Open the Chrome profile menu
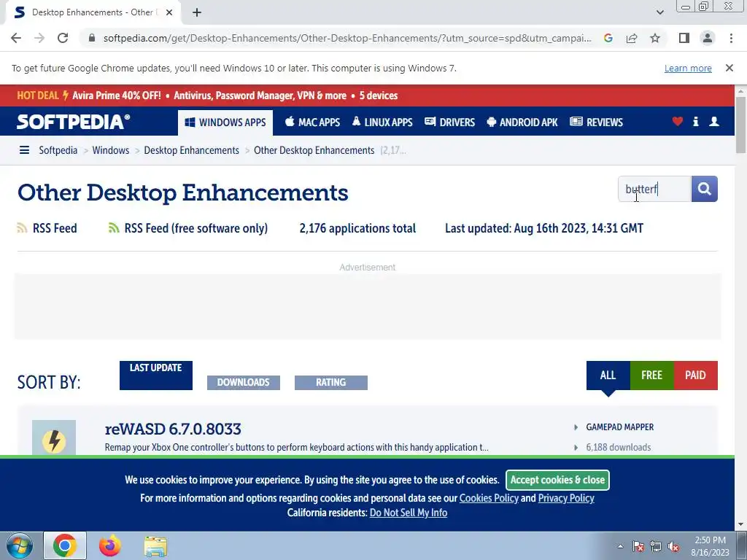This screenshot has width=747, height=560. tap(708, 38)
